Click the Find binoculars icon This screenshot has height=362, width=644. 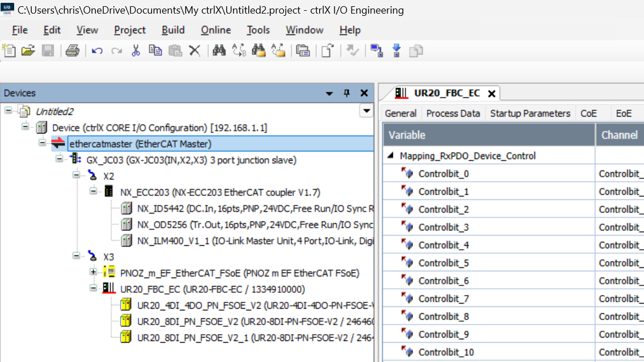pyautogui.click(x=219, y=50)
